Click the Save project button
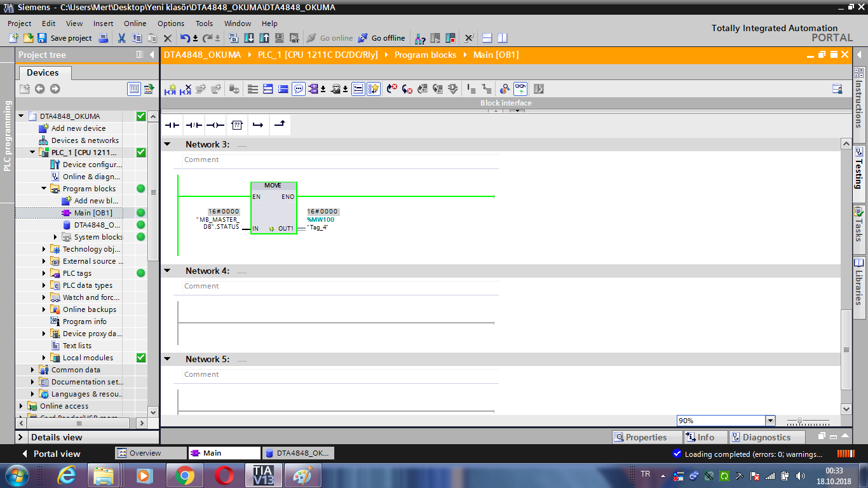868x488 pixels. [64, 38]
